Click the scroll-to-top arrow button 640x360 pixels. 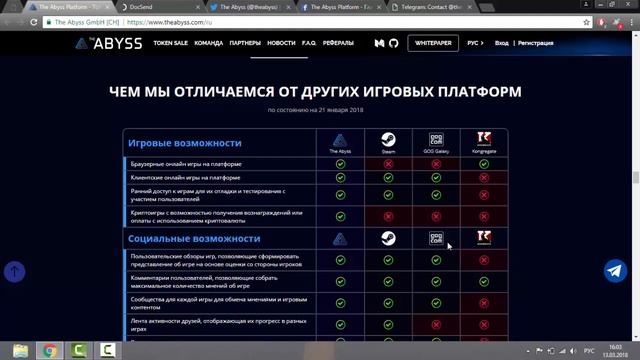(x=15, y=271)
